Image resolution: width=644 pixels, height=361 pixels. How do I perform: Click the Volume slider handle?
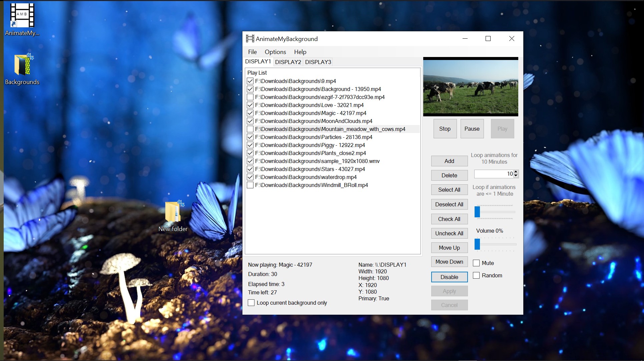pos(477,244)
